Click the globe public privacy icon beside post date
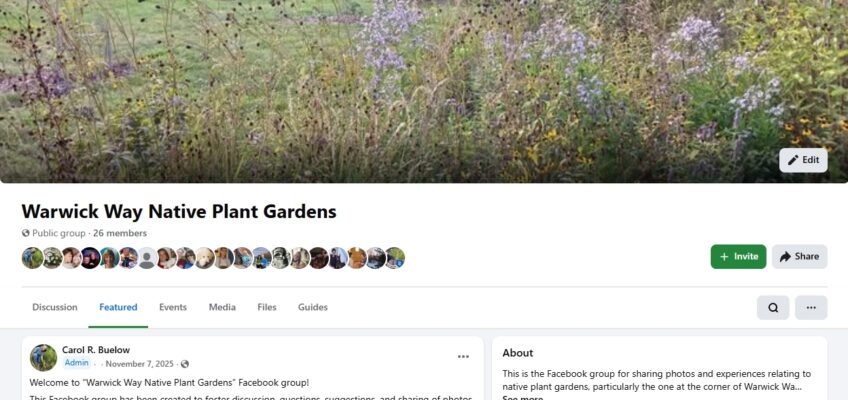Viewport: 848px width, 400px height. (185, 364)
